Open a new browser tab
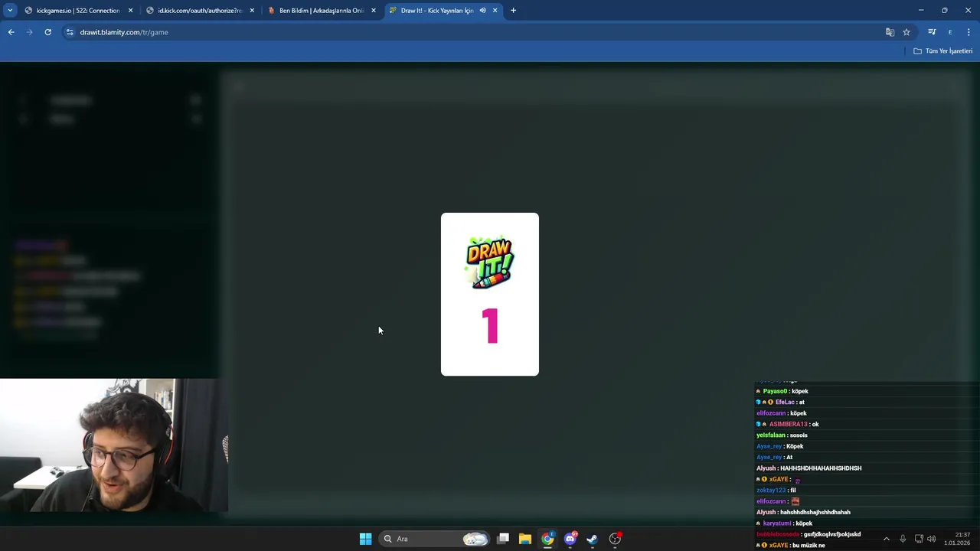The height and width of the screenshot is (551, 980). tap(513, 11)
